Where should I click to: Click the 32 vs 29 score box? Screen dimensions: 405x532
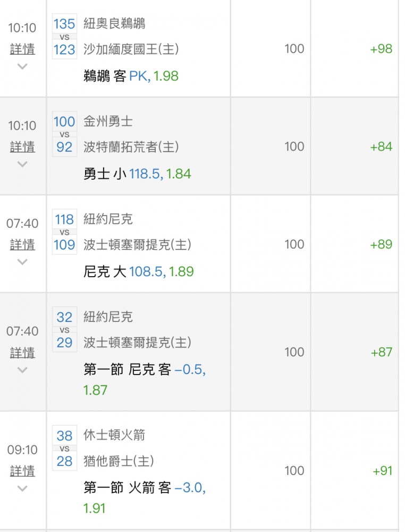(x=64, y=329)
